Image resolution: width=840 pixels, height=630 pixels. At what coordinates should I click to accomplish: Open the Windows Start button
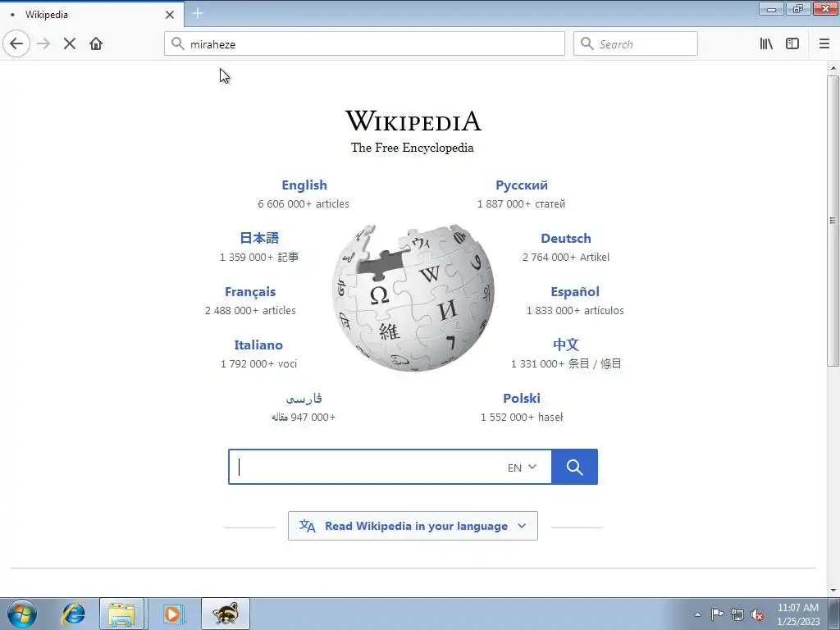click(22, 614)
